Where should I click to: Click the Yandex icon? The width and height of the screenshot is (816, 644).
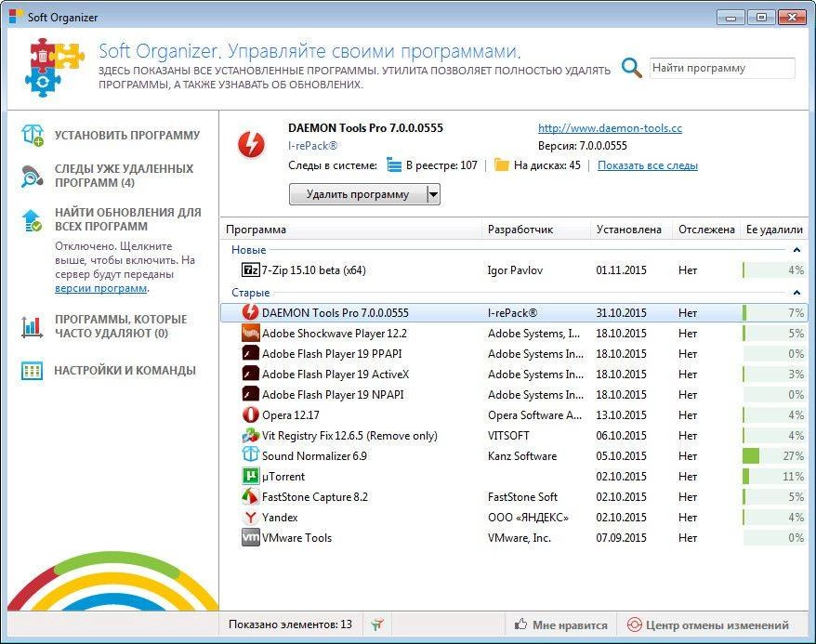(250, 517)
